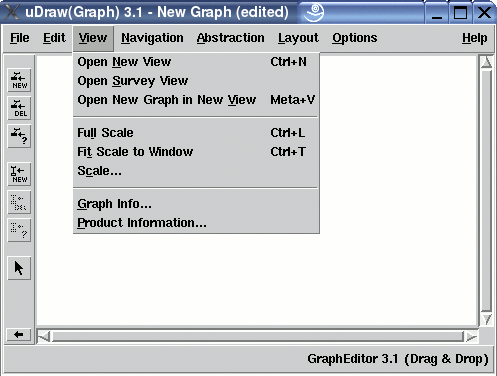Choose Graph Info... entry

(196, 204)
